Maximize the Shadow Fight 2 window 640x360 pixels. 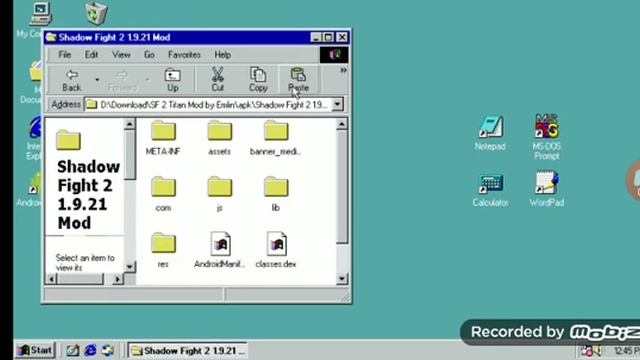(329, 38)
